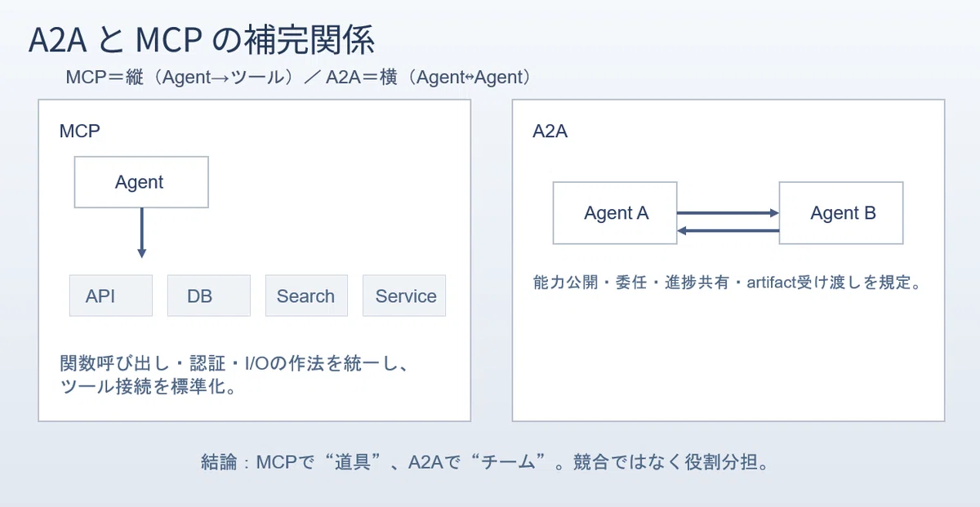This screenshot has height=507, width=980.
Task: Click the right-pointing arrow from Agent A
Action: point(728,213)
